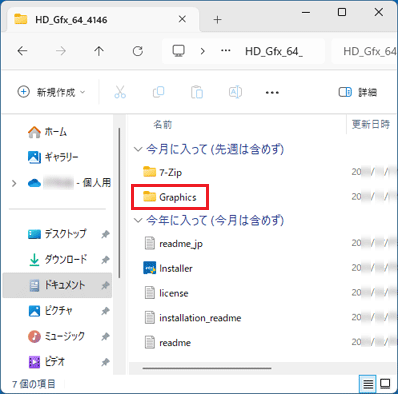Switch to large thumbnails view
Screen dimensions: 398x394
[385, 384]
